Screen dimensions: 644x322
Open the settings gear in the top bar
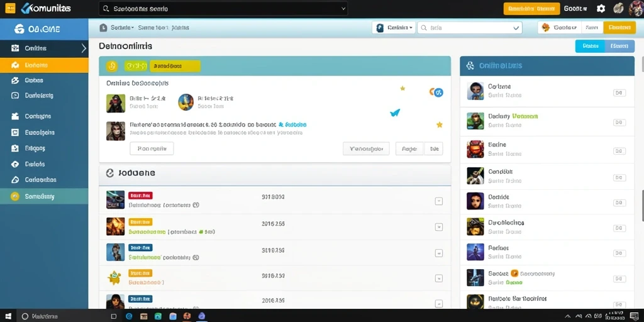coord(601,8)
